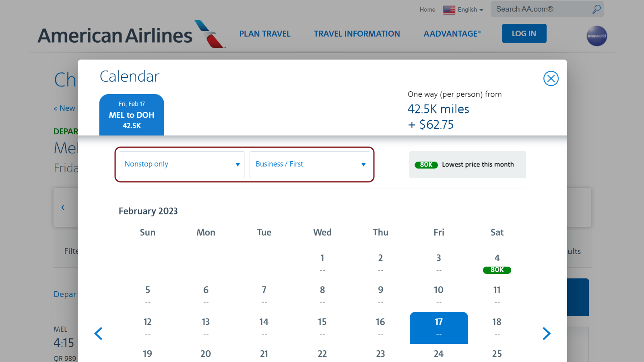Image resolution: width=644 pixels, height=362 pixels.
Task: Open the TRAVEL INFORMATION menu
Action: pos(357,34)
